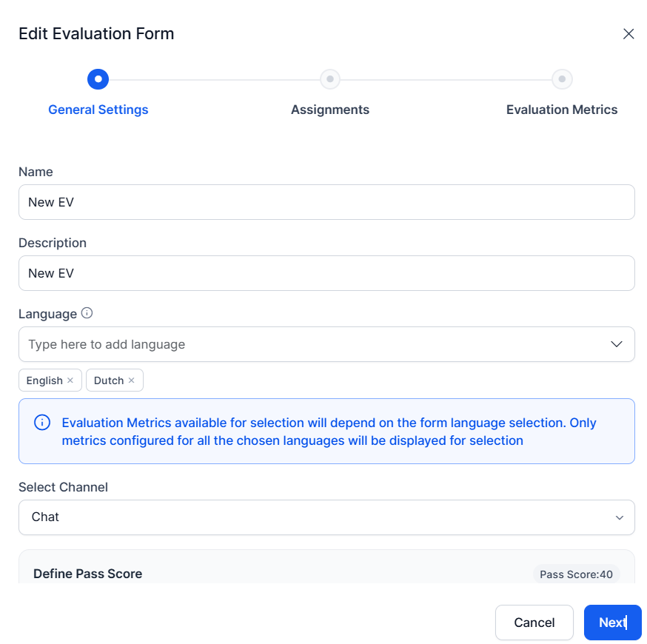Click the info icon in blue notice
Image resolution: width=647 pixels, height=644 pixels.
coord(42,423)
